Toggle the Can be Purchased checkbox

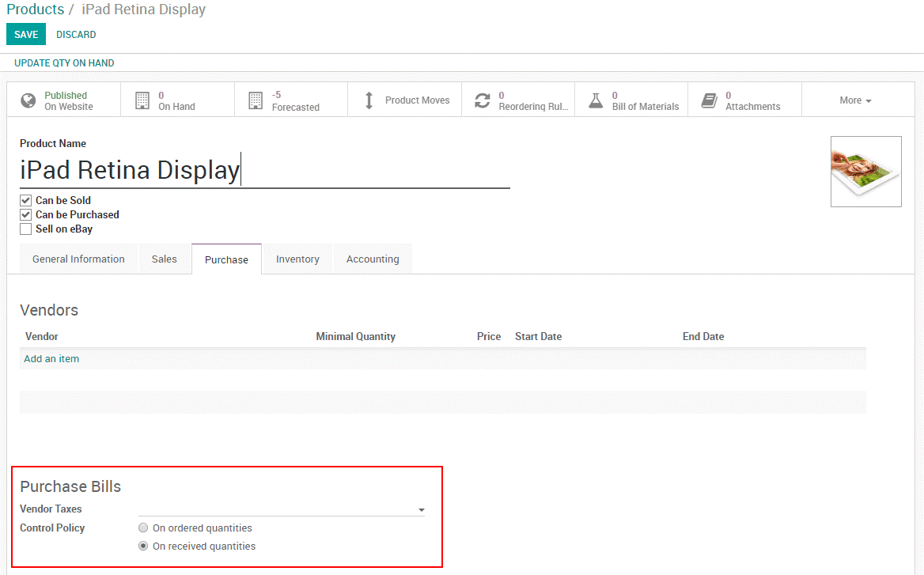(x=26, y=215)
